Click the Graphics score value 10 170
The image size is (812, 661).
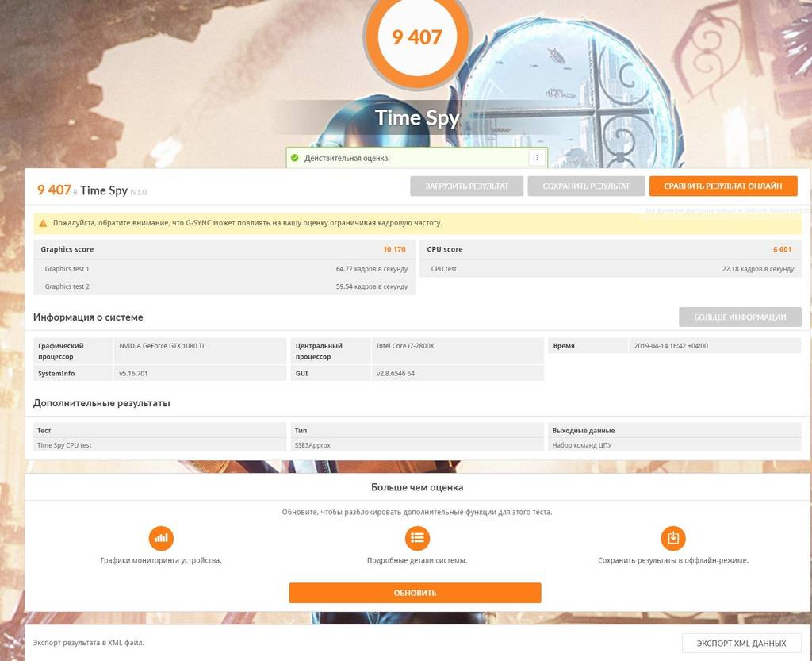tap(394, 249)
